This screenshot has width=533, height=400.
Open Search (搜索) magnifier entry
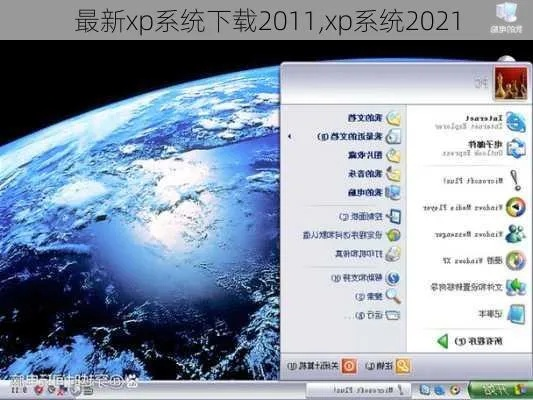(x=378, y=297)
